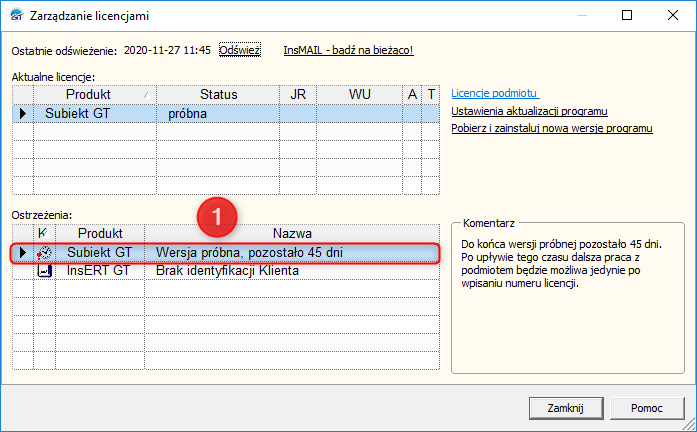Select the InsERT GT warning row
This screenshot has width=697, height=432.
(x=226, y=271)
